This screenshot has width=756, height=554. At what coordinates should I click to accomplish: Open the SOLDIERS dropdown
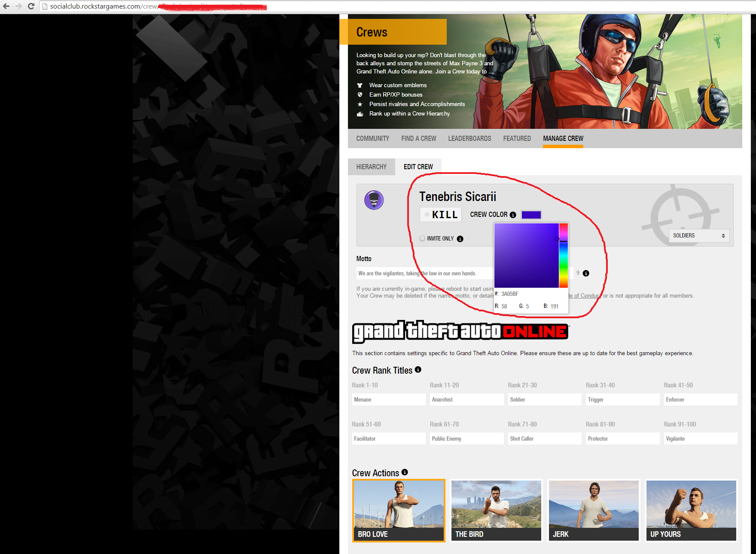pyautogui.click(x=699, y=235)
